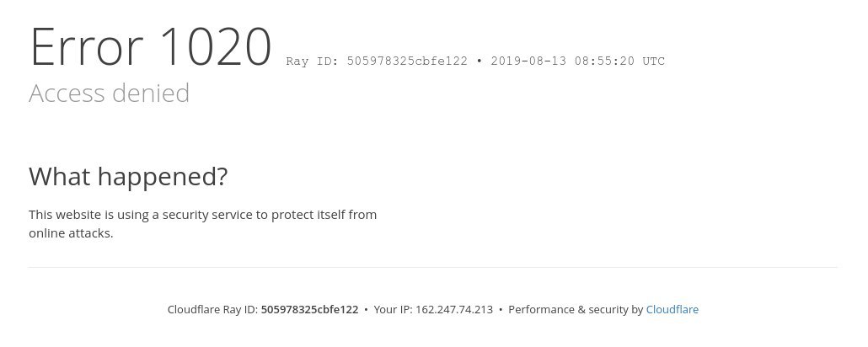
Task: Click the word "Error" in the heading
Action: [86, 48]
